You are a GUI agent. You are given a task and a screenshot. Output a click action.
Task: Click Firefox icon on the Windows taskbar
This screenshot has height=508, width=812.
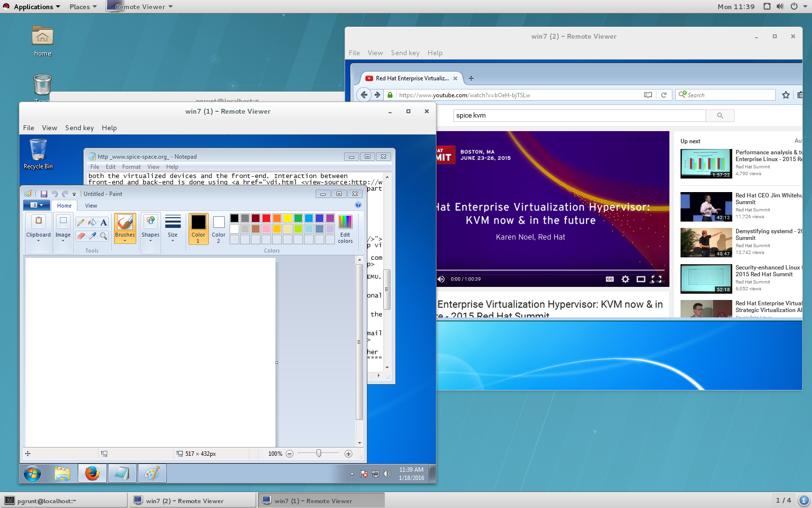pyautogui.click(x=92, y=474)
